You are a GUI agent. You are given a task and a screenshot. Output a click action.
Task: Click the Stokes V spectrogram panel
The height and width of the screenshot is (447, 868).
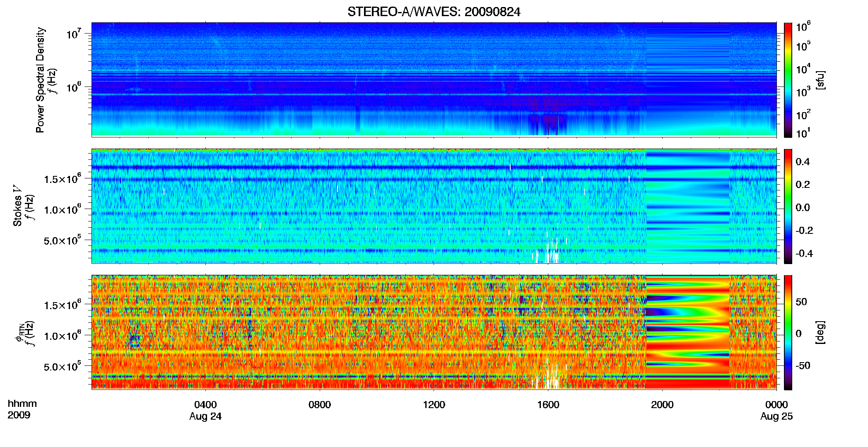click(434, 206)
